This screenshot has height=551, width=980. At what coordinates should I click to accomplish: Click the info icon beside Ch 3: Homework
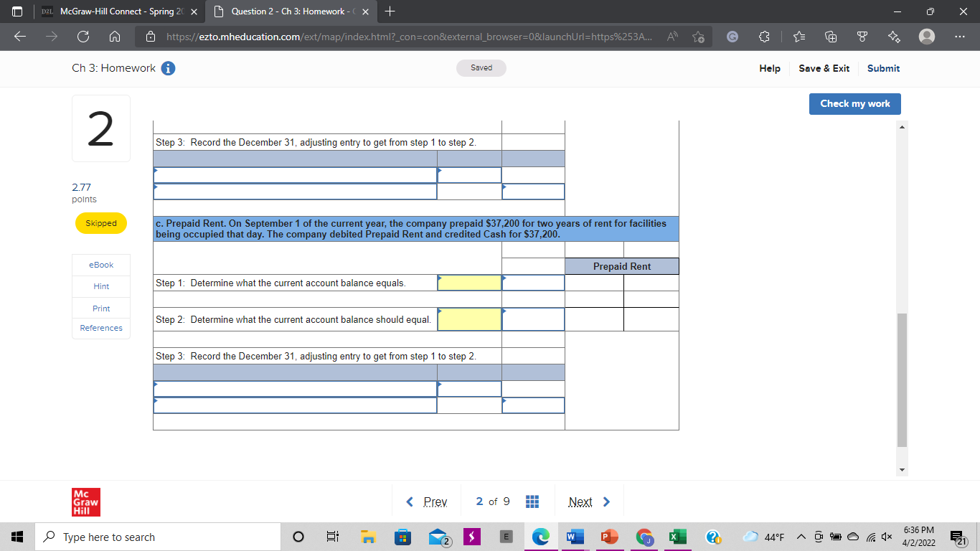(169, 69)
